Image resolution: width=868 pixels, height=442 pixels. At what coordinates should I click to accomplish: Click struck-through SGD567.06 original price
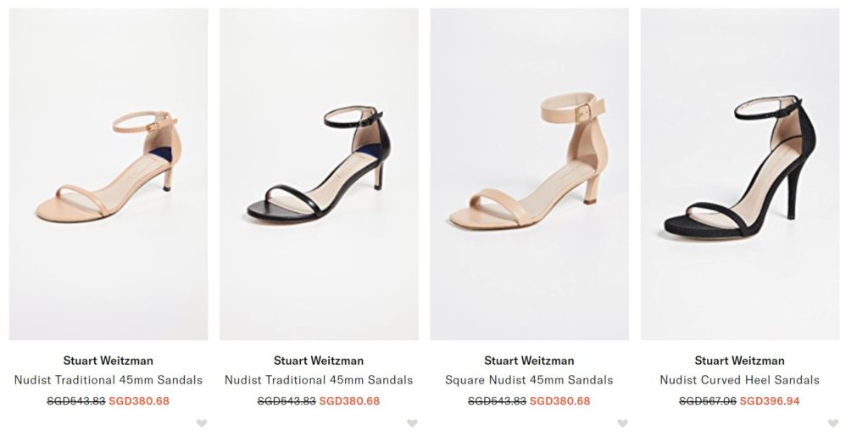coord(708,401)
